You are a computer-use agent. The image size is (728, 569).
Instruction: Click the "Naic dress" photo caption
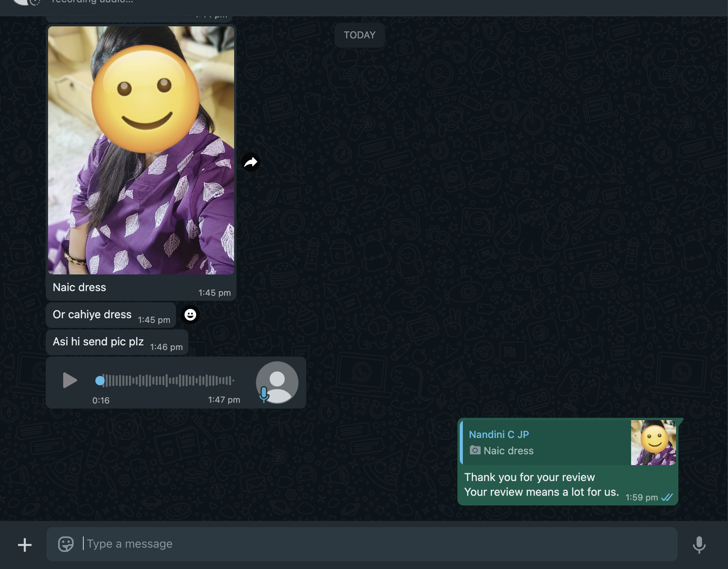click(x=79, y=287)
